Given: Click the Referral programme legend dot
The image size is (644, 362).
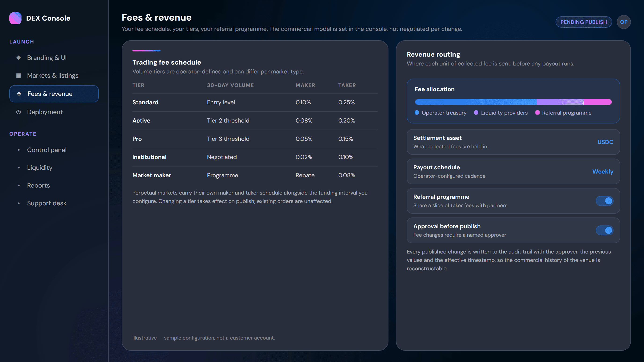Looking at the screenshot, I should (537, 113).
